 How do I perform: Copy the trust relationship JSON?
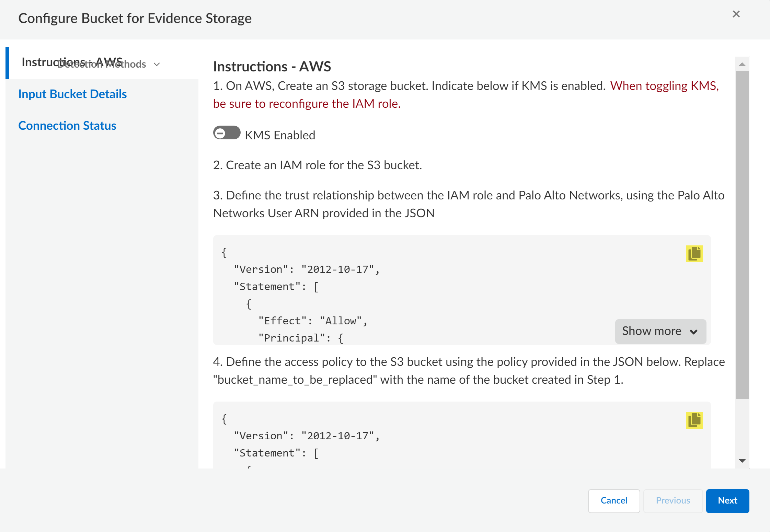694,254
